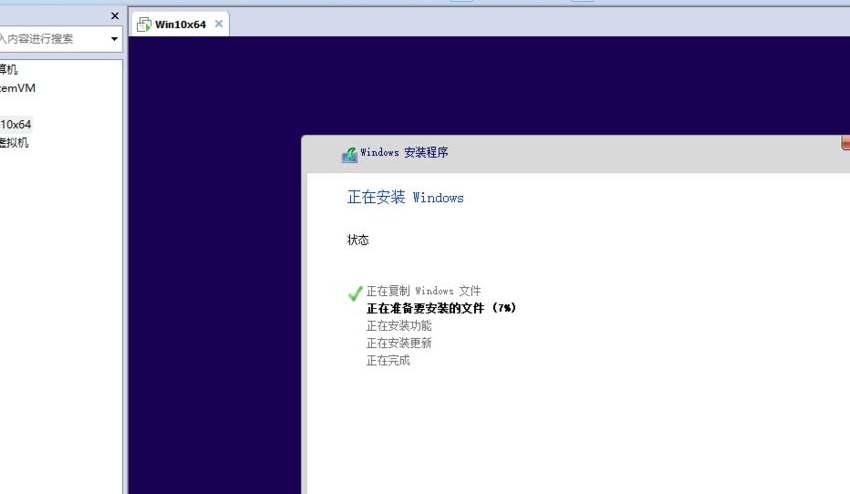850x494 pixels.
Task: Close the library sidebar panel
Action: pyautogui.click(x=114, y=16)
